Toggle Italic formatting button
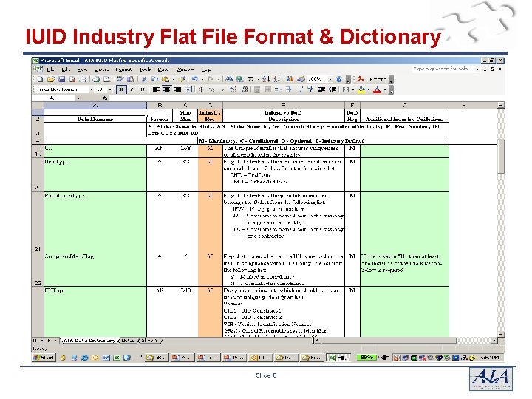Viewport: 532px width, 399px height. [132, 89]
